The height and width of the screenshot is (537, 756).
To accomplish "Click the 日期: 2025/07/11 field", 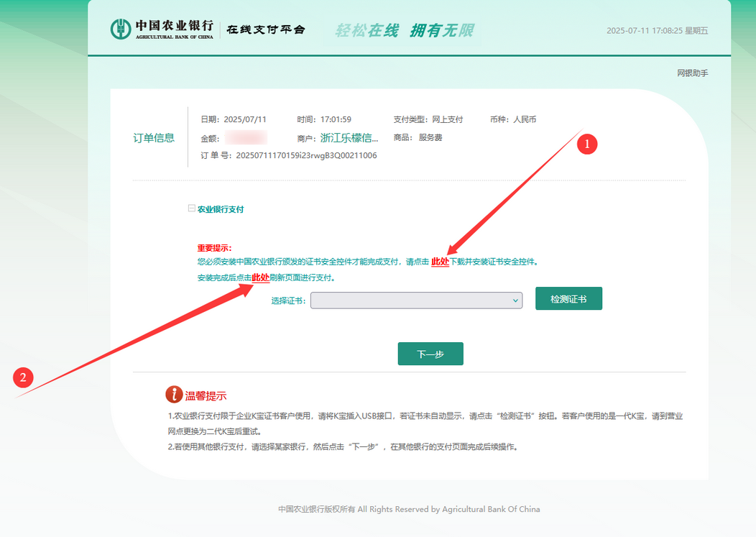I will click(234, 119).
